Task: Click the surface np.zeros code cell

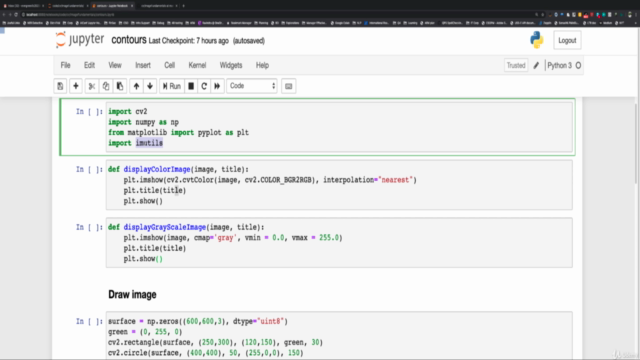Action: pos(339,336)
